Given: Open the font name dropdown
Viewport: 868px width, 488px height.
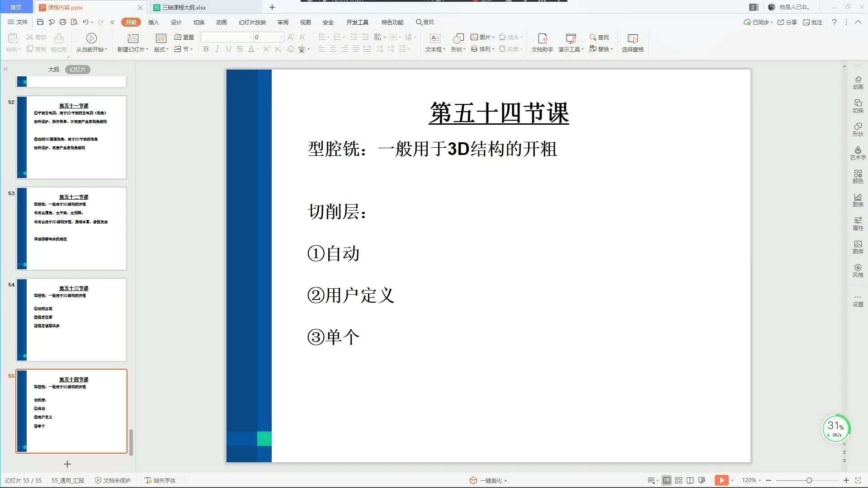Looking at the screenshot, I should (251, 37).
